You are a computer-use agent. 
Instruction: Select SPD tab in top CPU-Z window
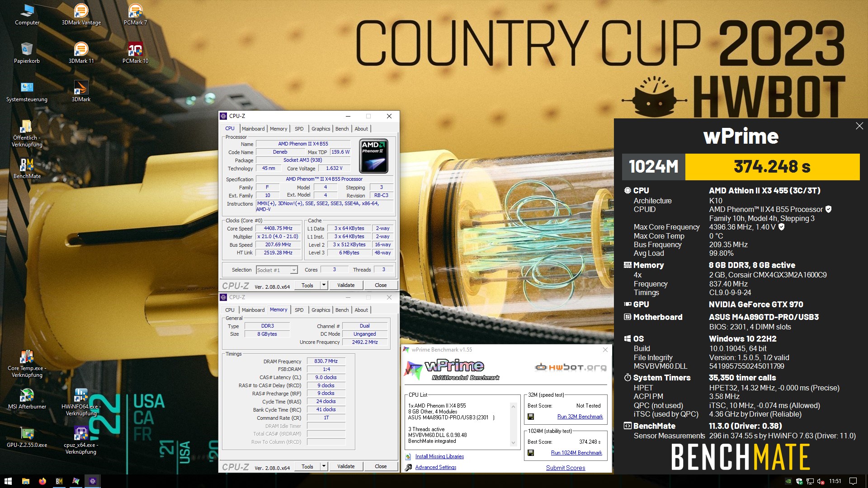299,129
